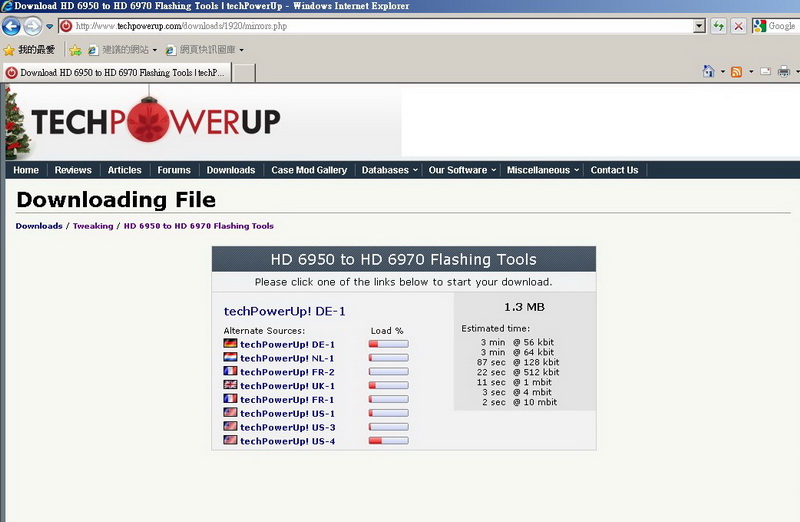Viewport: 800px width, 522px height.
Task: Click the Stop loading X icon
Action: click(x=738, y=26)
